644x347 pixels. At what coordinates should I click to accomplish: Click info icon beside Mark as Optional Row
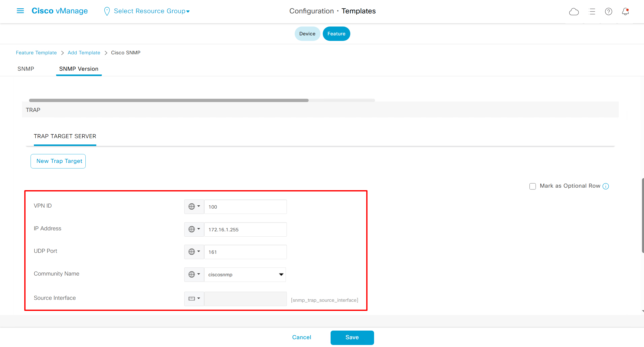tap(606, 186)
